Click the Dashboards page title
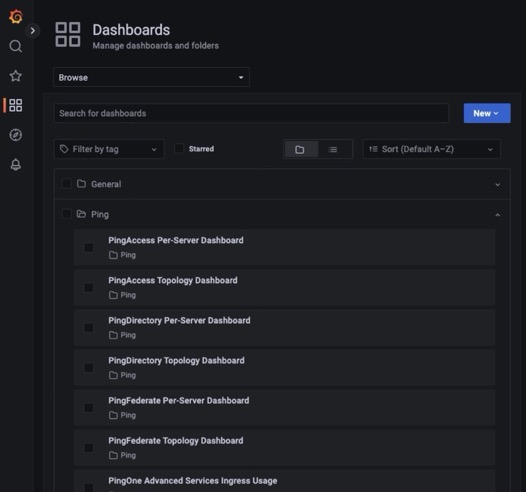Image resolution: width=526 pixels, height=492 pixels. tap(131, 30)
